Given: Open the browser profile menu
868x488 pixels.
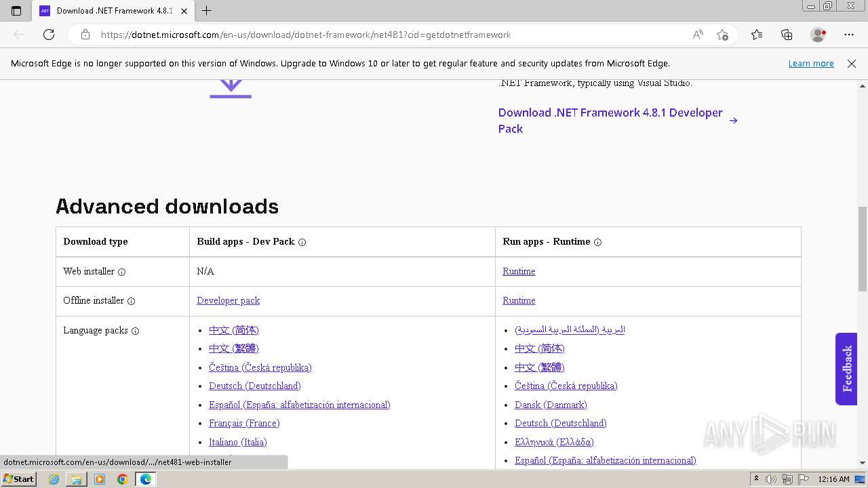Looking at the screenshot, I should [x=818, y=35].
